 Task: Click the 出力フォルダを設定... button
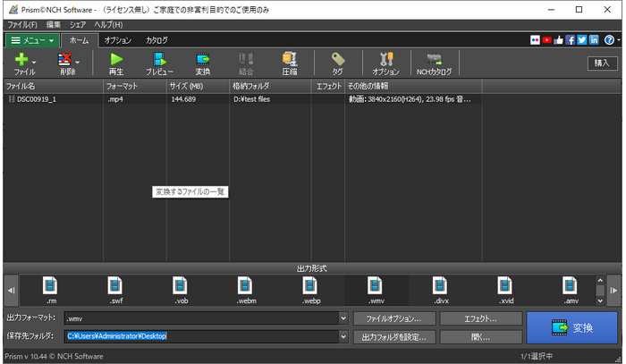(x=394, y=337)
